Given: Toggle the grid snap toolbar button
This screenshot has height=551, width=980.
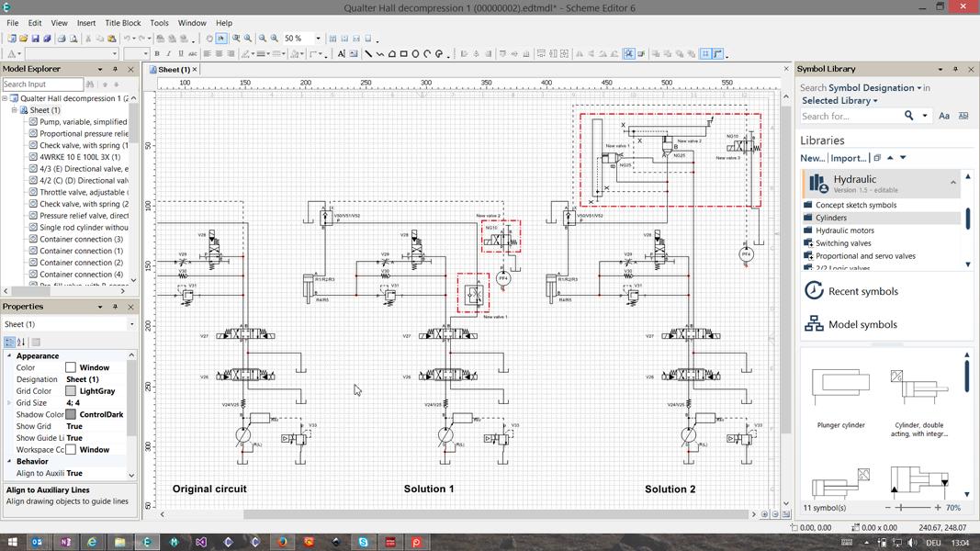Looking at the screenshot, I should (705, 54).
